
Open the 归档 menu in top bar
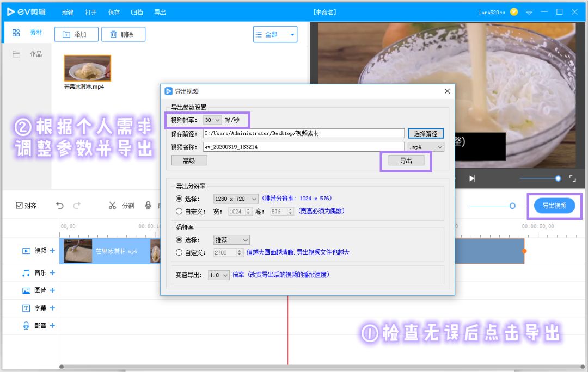[137, 12]
